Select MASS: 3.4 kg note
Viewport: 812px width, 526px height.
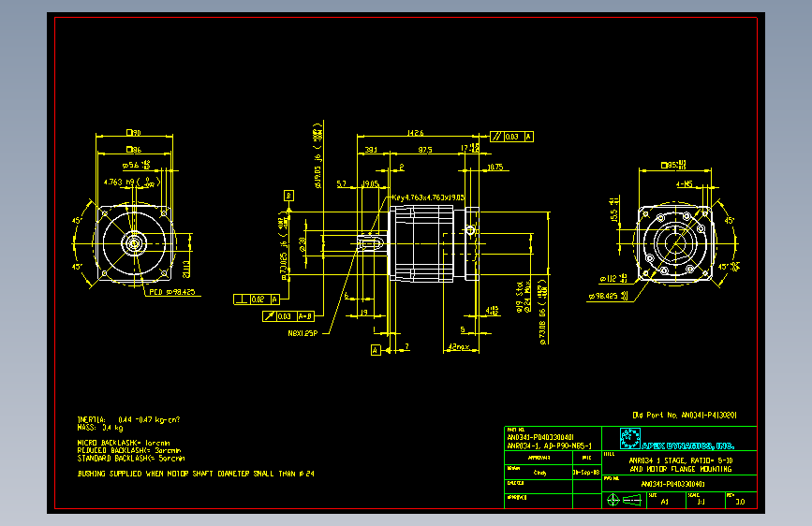coord(100,428)
